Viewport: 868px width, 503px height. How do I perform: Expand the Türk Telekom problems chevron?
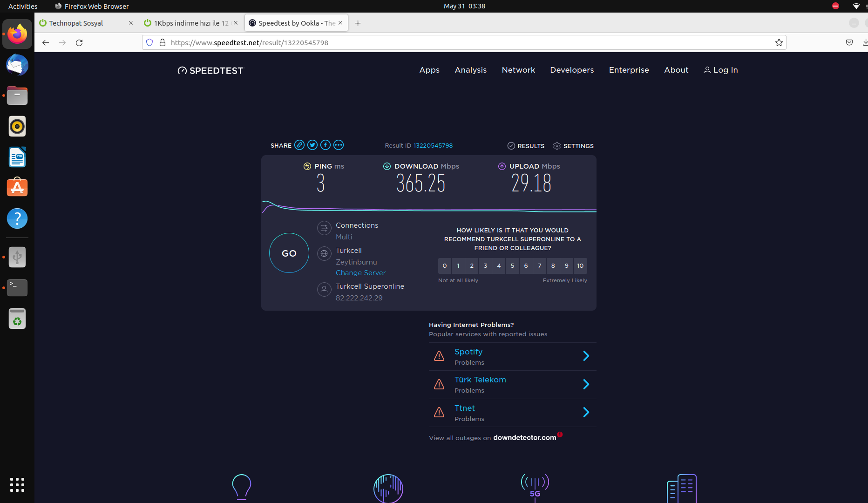pyautogui.click(x=586, y=384)
